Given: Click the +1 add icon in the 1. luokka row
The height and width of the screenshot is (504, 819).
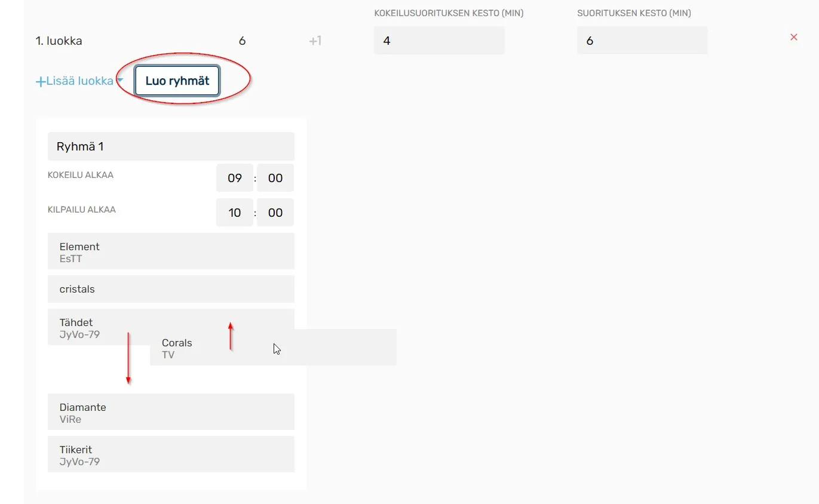Looking at the screenshot, I should pyautogui.click(x=315, y=41).
